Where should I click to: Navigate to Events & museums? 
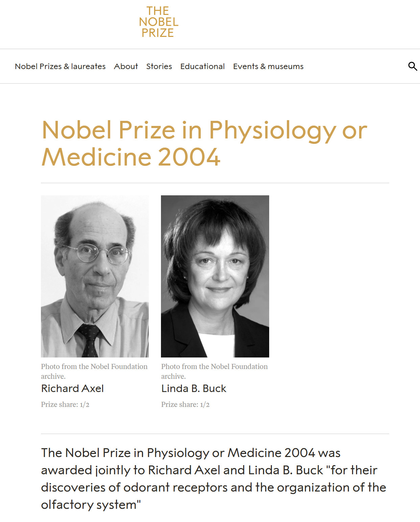(x=268, y=66)
